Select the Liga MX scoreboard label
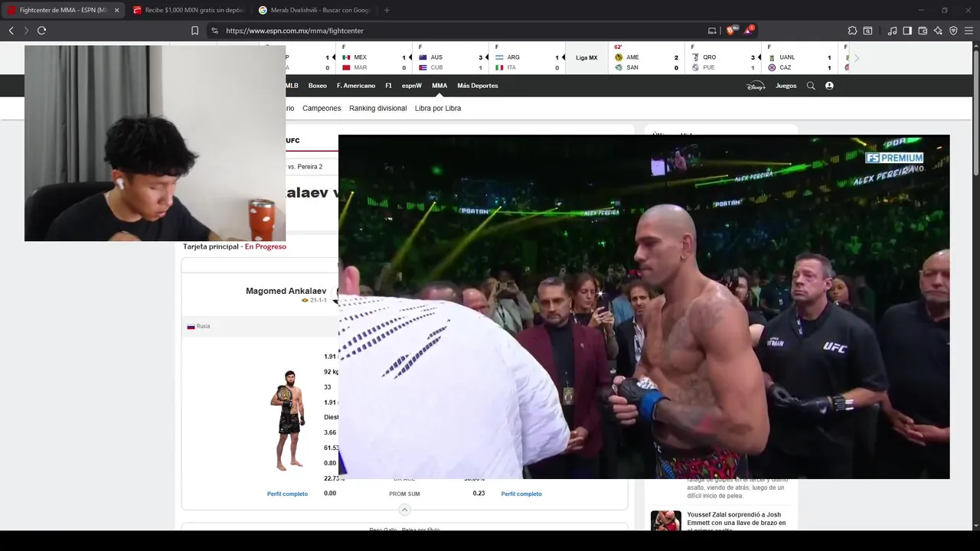This screenshot has width=980, height=551. pyautogui.click(x=586, y=57)
